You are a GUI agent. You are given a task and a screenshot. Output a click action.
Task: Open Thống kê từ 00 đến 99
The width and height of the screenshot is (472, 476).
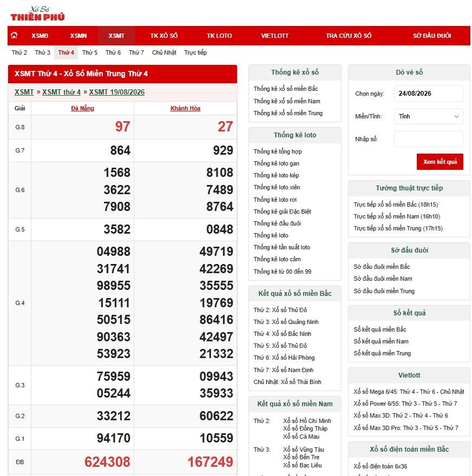[x=283, y=272]
